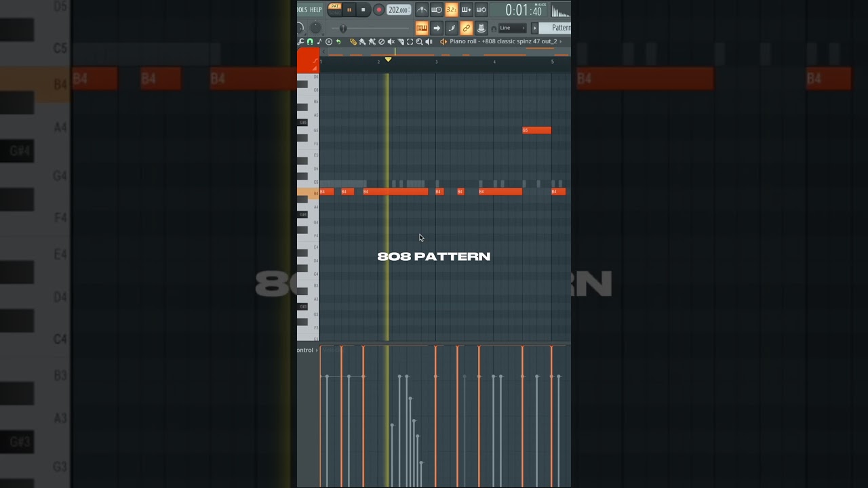868x488 pixels.
Task: Click the yellow playhead marker
Action: pos(388,59)
